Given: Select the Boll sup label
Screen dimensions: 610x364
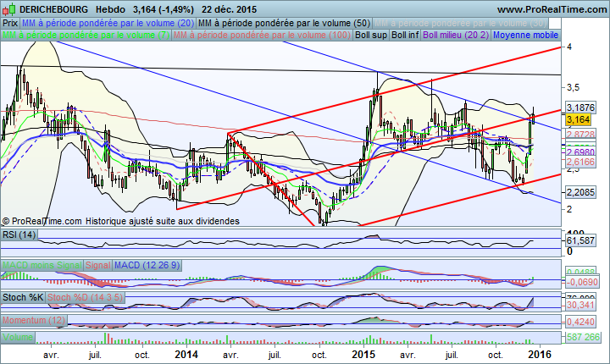Looking at the screenshot, I should pos(371,35).
